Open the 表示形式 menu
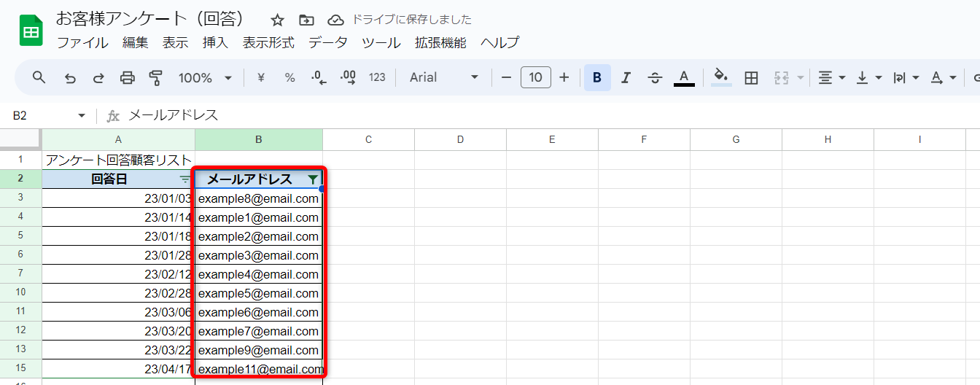980x385 pixels. point(268,42)
